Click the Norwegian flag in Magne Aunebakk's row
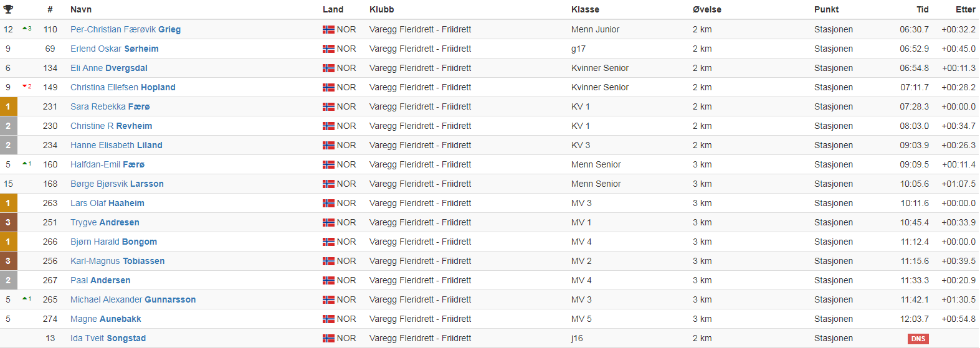The height and width of the screenshot is (348, 980). pos(328,319)
